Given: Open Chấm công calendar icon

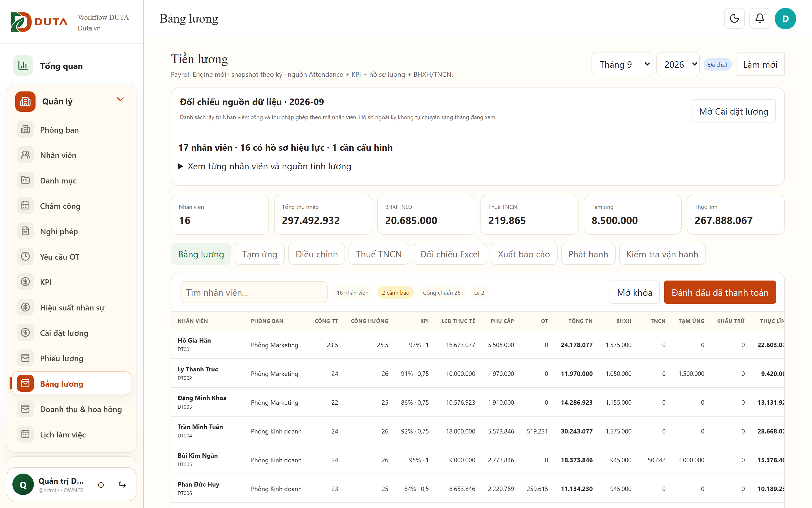Looking at the screenshot, I should click(x=25, y=206).
